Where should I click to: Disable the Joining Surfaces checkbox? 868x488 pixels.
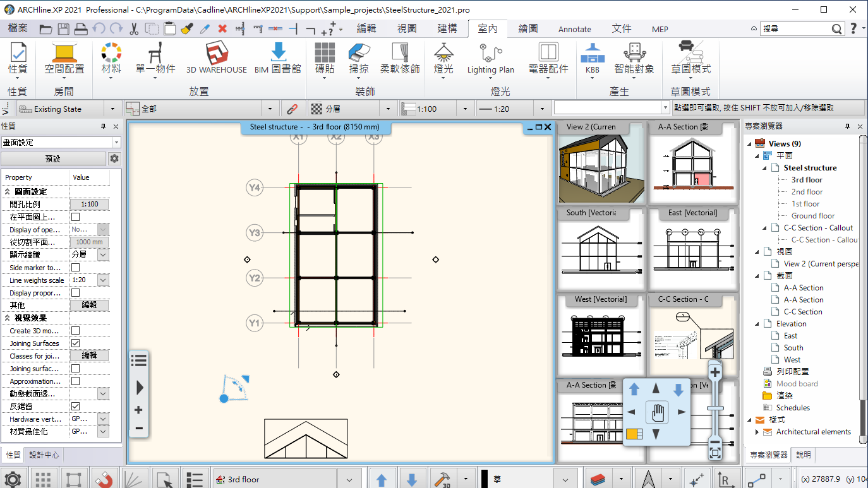pyautogui.click(x=75, y=343)
